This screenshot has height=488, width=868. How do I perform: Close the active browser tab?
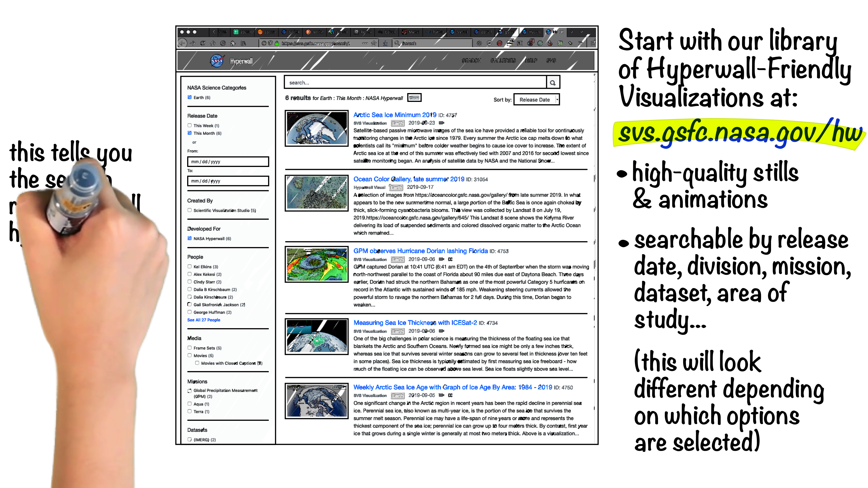[562, 32]
